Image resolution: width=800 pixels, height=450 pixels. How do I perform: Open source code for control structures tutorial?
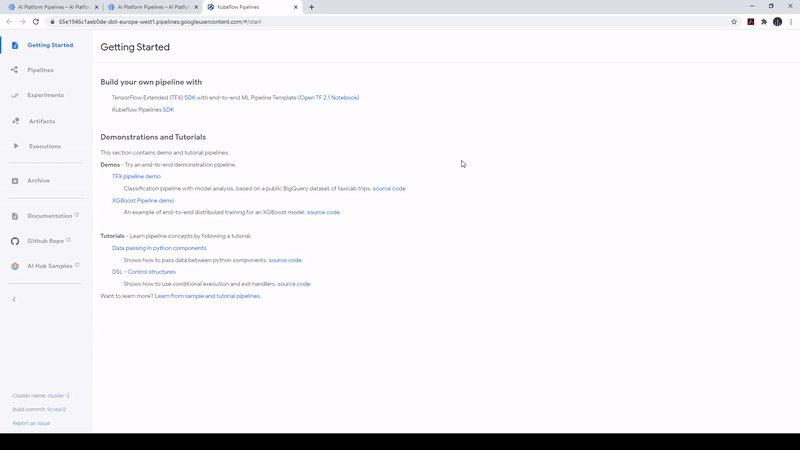[x=294, y=284]
